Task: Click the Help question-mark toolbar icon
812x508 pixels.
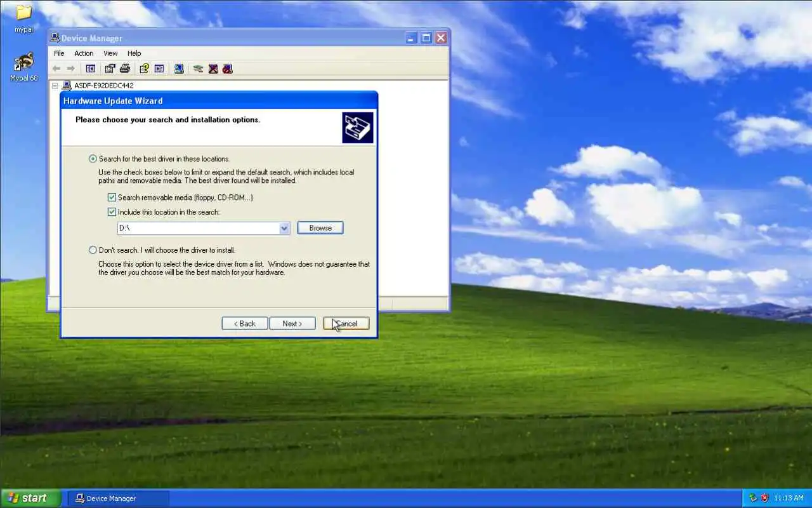Action: [x=145, y=69]
